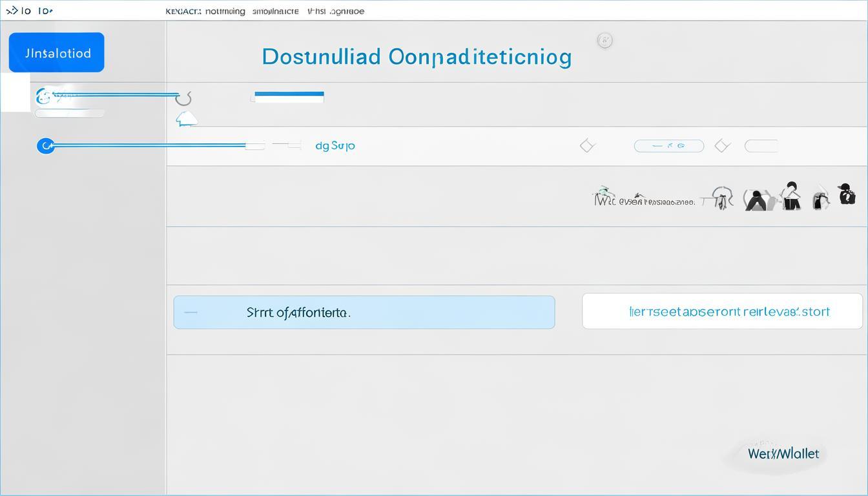Click the blue "Jlnsalotiod" sidebar button
The height and width of the screenshot is (496, 868).
pos(56,52)
